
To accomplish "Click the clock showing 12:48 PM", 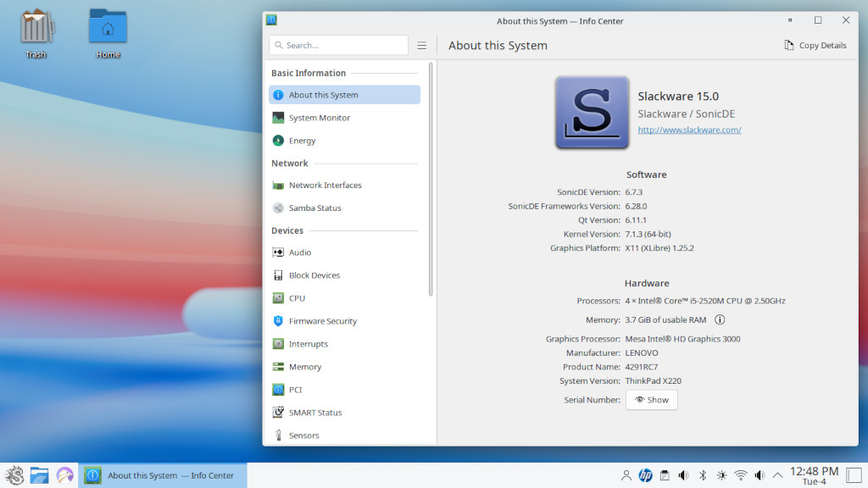I will coord(814,475).
